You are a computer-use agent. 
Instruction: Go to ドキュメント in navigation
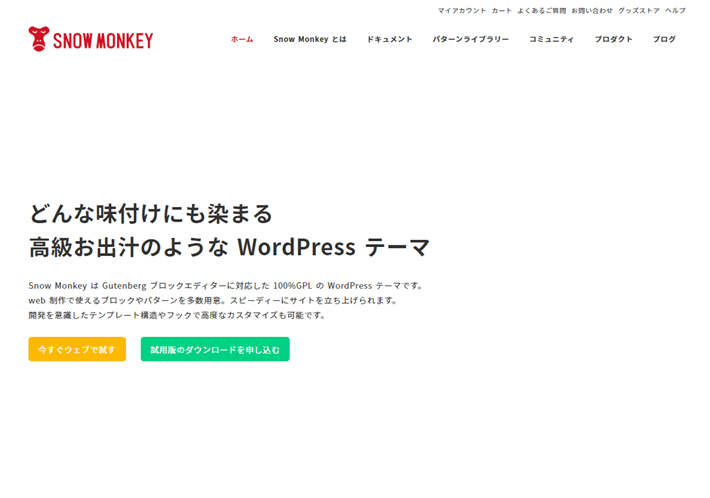(x=389, y=39)
